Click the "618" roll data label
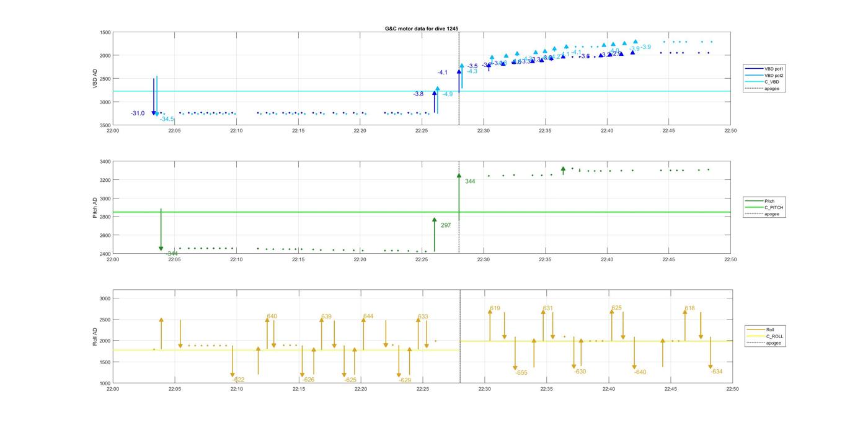868x430 pixels. (689, 308)
